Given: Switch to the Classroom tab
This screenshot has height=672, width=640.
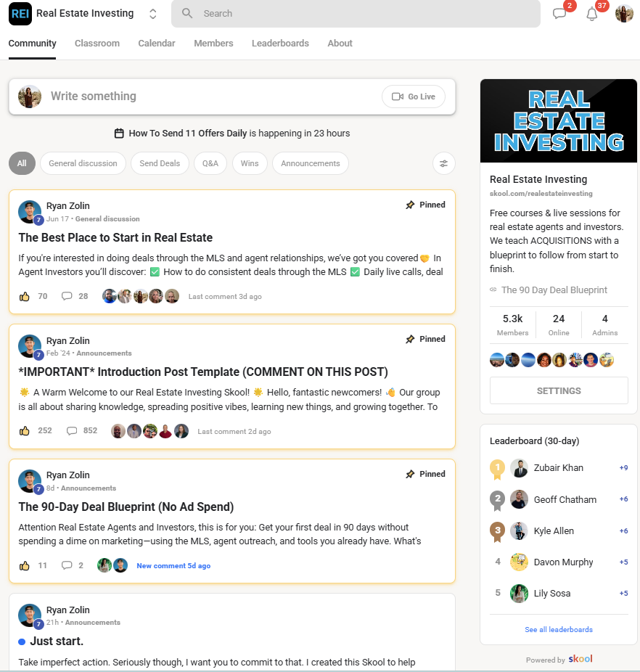Looking at the screenshot, I should pos(97,44).
